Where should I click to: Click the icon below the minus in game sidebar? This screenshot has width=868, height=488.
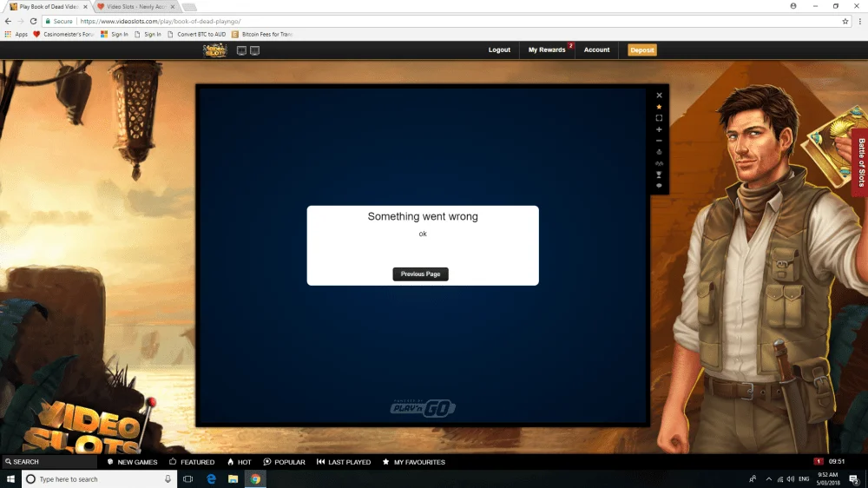(659, 152)
